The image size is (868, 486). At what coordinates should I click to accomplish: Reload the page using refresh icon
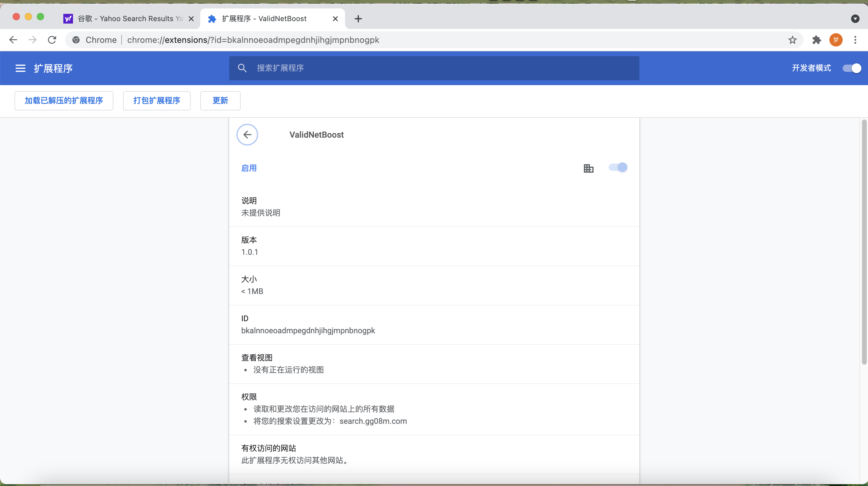[x=52, y=40]
